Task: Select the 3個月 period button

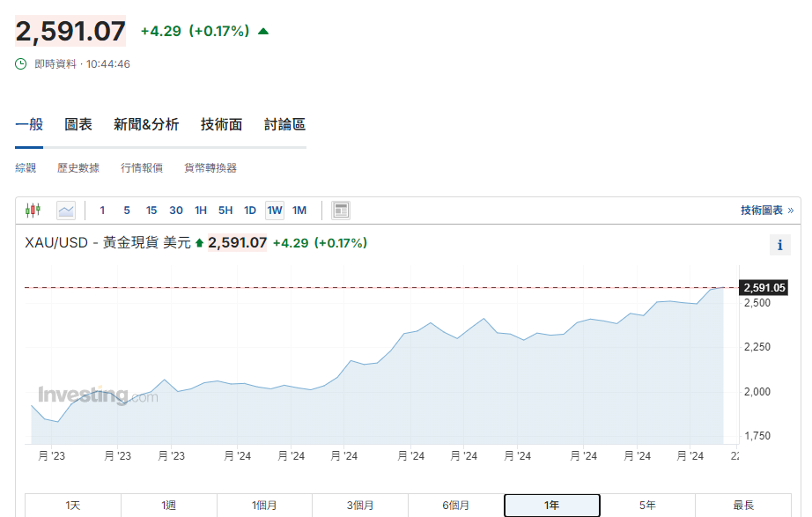Action: tap(360, 506)
